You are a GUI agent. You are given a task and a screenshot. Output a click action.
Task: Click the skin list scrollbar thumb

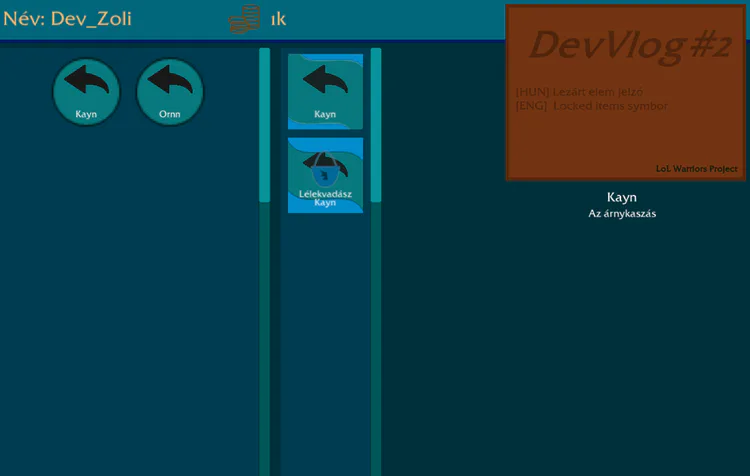click(x=376, y=125)
